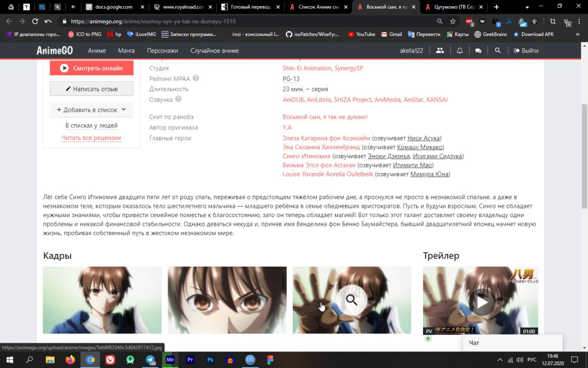Click the Windows Start button
The width and height of the screenshot is (588, 368).
coord(10,360)
